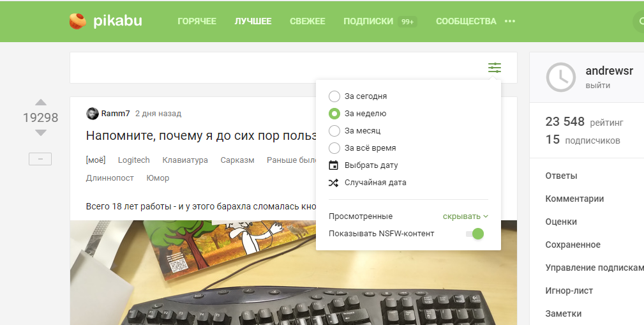Click the "выйти" logout link
Image resolution: width=644 pixels, height=325 pixels.
597,85
